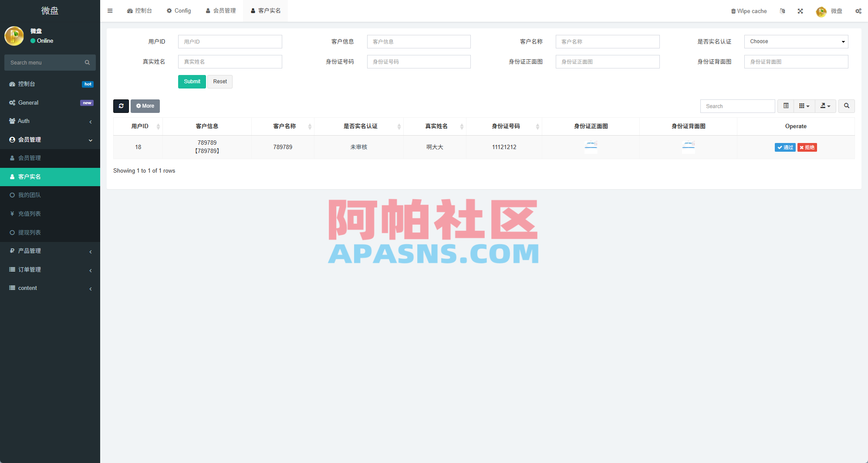Collapse the 会员管理 sidebar group
The height and width of the screenshot is (463, 868).
coord(50,140)
